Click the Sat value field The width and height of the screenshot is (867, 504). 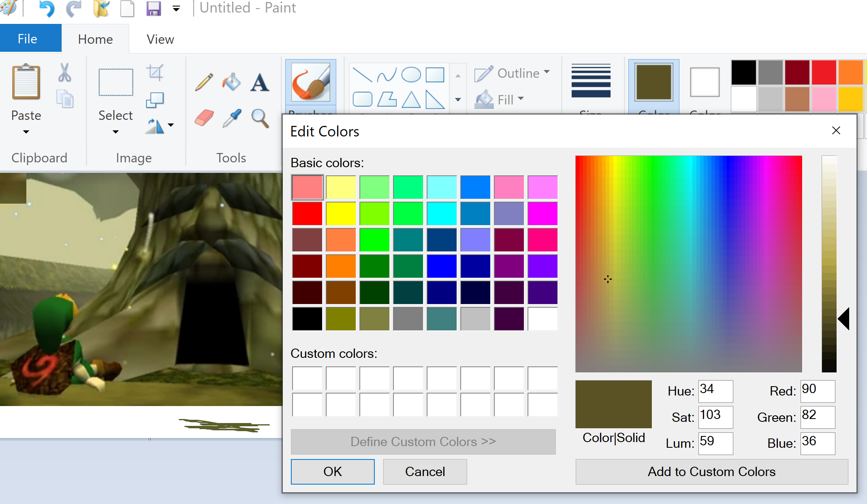click(x=715, y=417)
